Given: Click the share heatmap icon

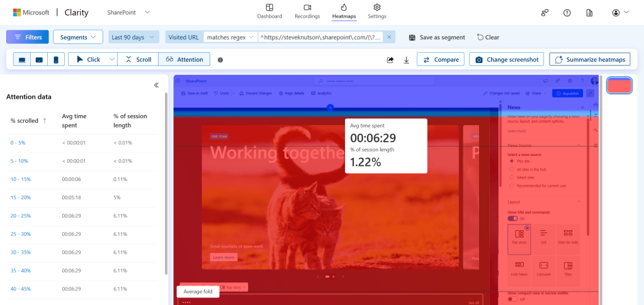Looking at the screenshot, I should 390,60.
